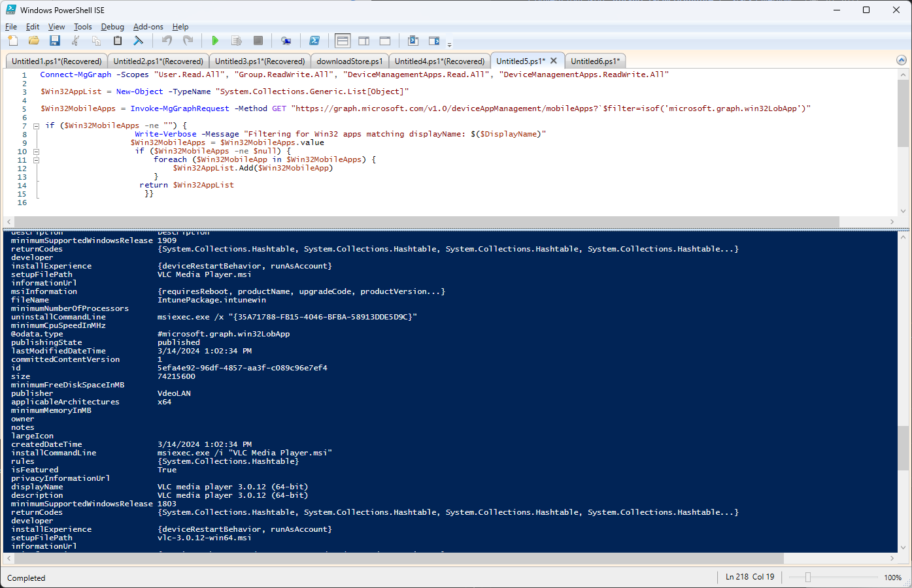Stop the operation with the square stop icon

pyautogui.click(x=258, y=41)
